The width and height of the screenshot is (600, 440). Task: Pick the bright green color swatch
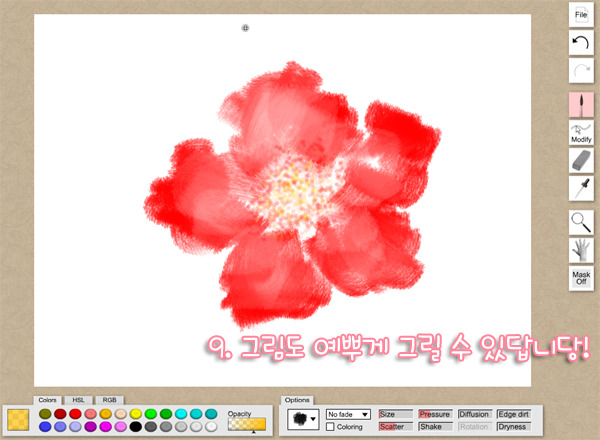point(151,414)
